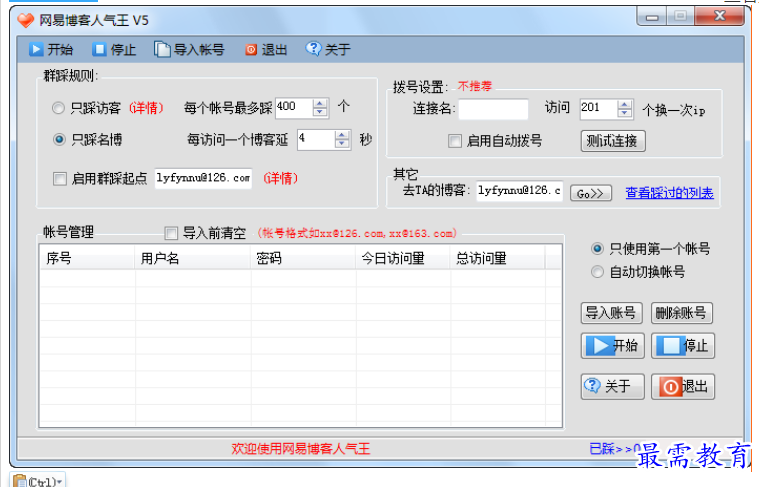759x487 pixels.
Task: Click the large 停止 button
Action: point(683,346)
